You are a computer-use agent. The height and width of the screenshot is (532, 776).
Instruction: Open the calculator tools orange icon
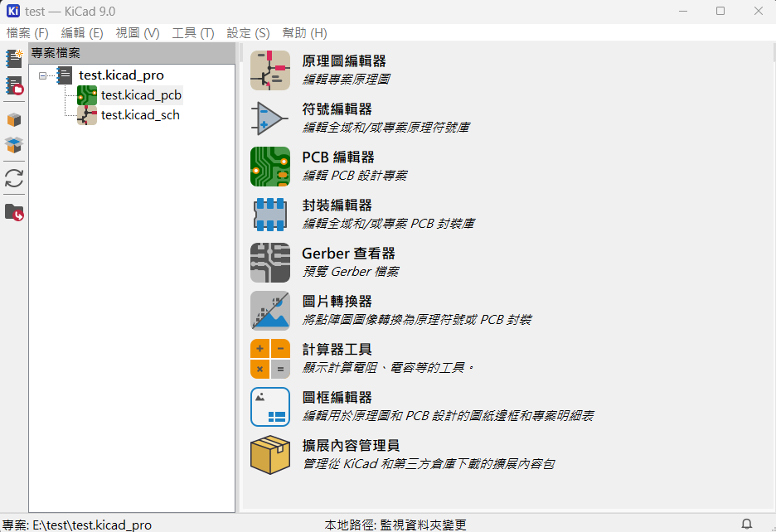click(x=269, y=358)
